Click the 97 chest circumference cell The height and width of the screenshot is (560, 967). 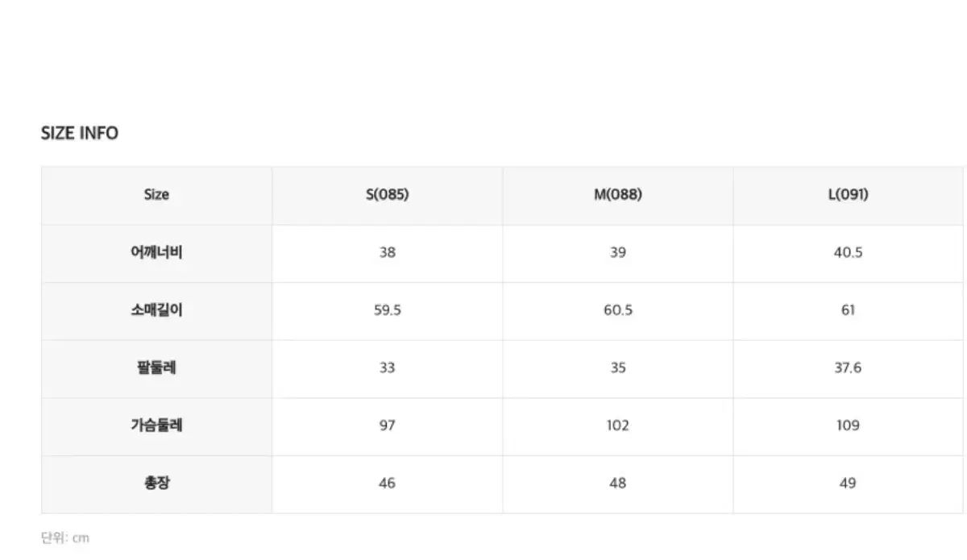coord(387,425)
